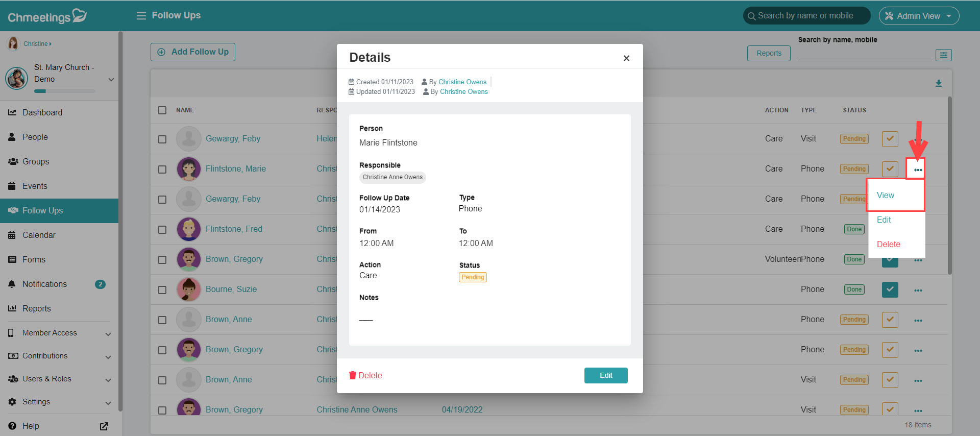Toggle the select-all checkbox in the table header
Screen dimensions: 980x436
[x=162, y=110]
